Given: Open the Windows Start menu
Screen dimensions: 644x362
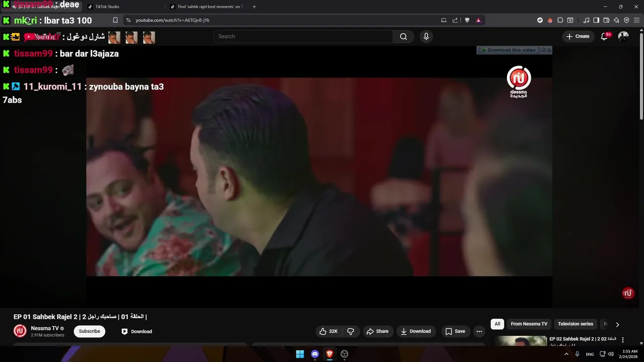Looking at the screenshot, I should click(300, 354).
